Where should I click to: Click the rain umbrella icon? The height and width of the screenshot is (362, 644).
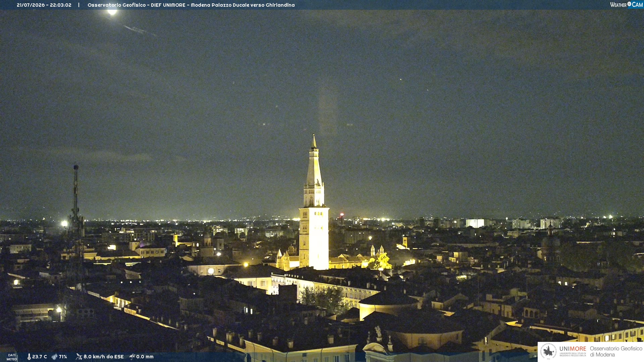132,357
